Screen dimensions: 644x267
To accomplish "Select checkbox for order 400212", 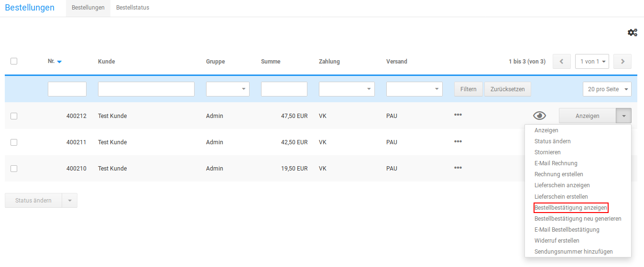I will click(x=14, y=116).
